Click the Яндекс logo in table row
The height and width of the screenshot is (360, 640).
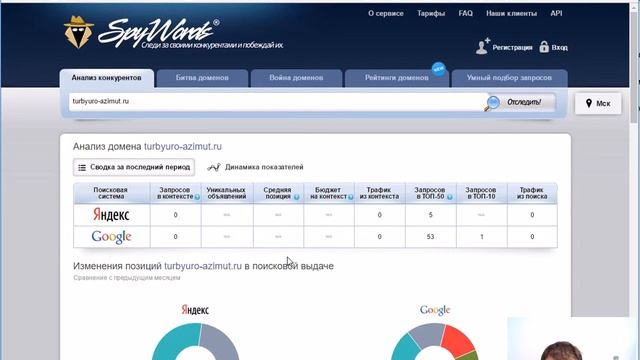pos(111,215)
